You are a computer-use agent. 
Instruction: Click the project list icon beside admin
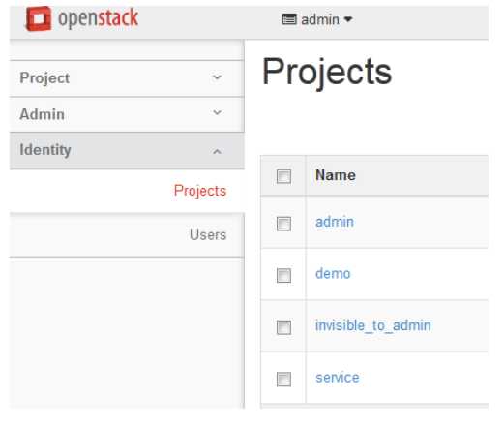(x=289, y=19)
